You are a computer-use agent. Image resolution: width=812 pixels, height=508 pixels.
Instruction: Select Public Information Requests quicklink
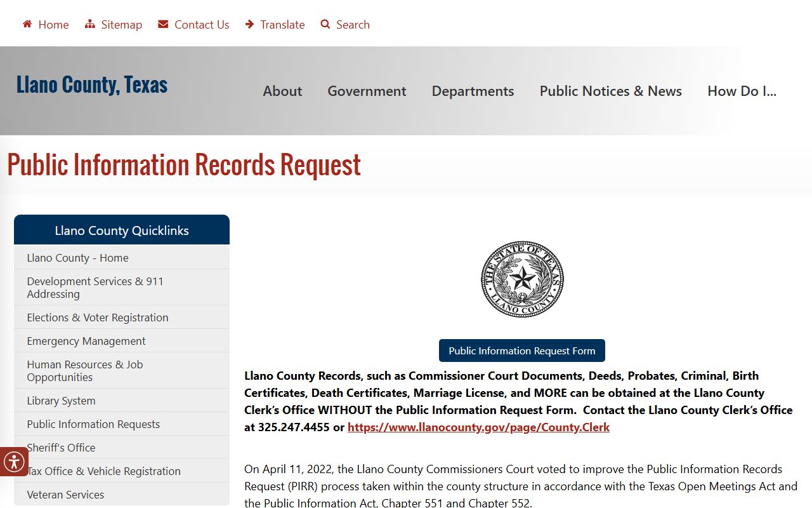tap(122, 424)
